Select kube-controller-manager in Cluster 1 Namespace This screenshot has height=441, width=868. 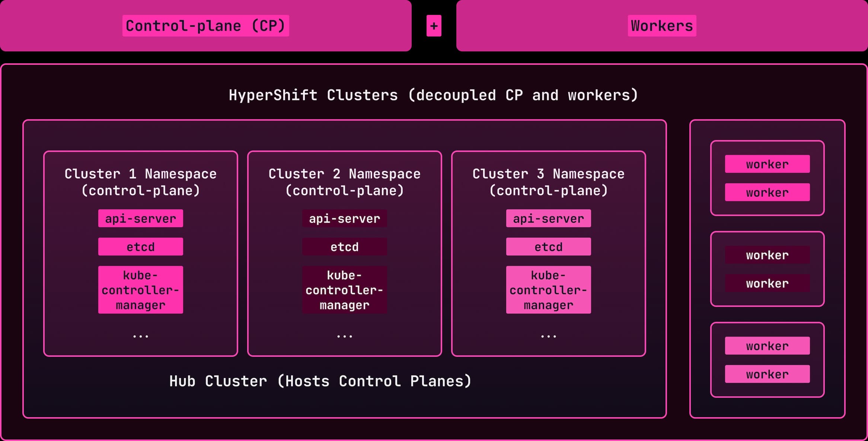141,290
